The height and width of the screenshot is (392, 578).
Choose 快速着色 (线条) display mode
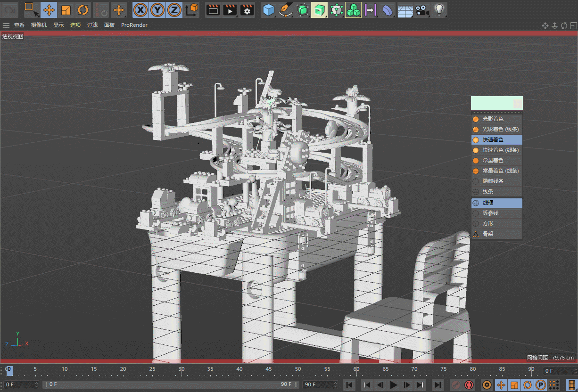497,150
